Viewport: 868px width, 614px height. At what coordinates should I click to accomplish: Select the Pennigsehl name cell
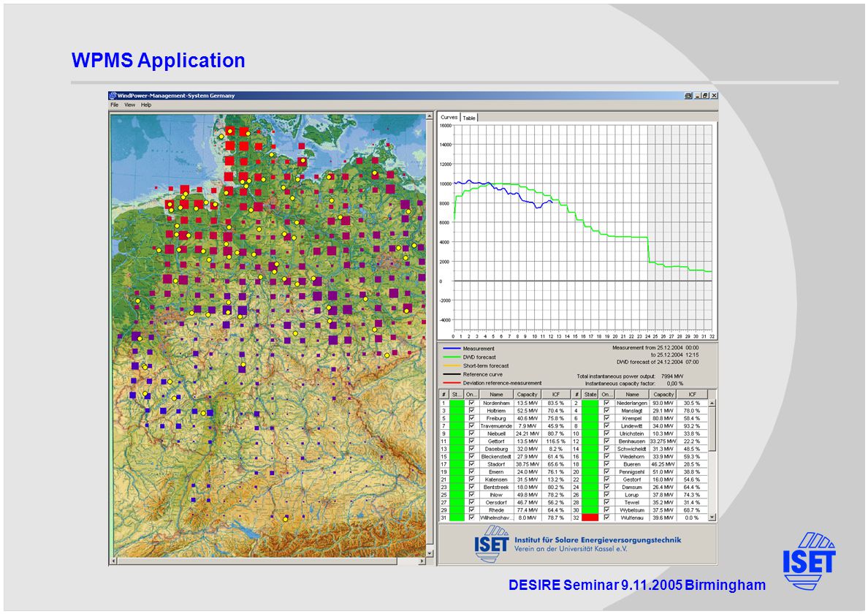pos(631,471)
